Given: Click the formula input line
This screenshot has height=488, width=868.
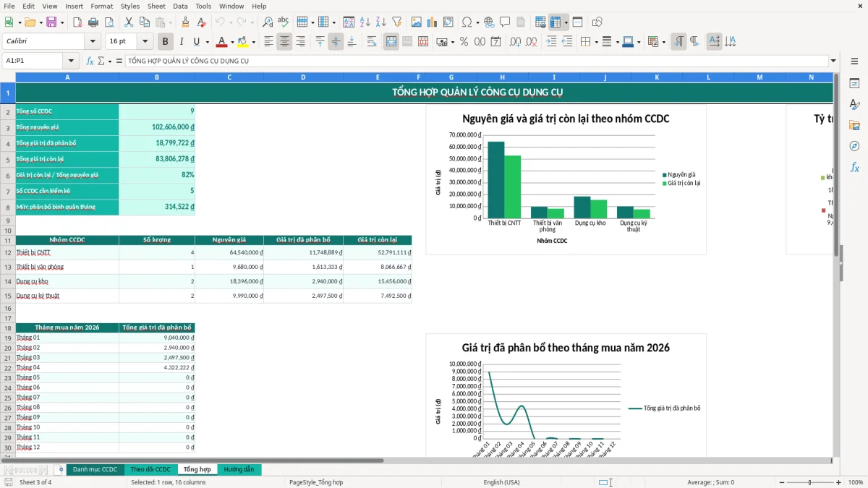Looking at the screenshot, I should pos(476,61).
